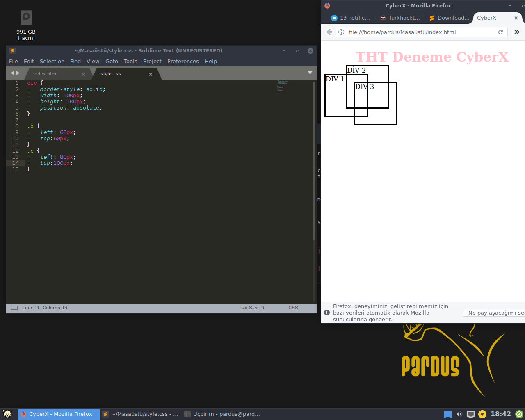This screenshot has width=525, height=420.
Task: Open the File menu
Action: point(14,61)
